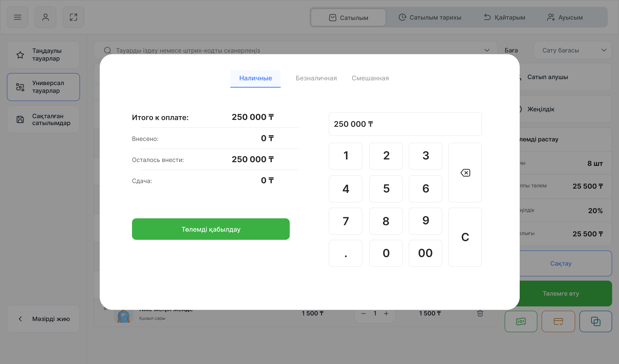The image size is (619, 364).
Task: Click the 8 шт quantity value
Action: click(x=595, y=164)
